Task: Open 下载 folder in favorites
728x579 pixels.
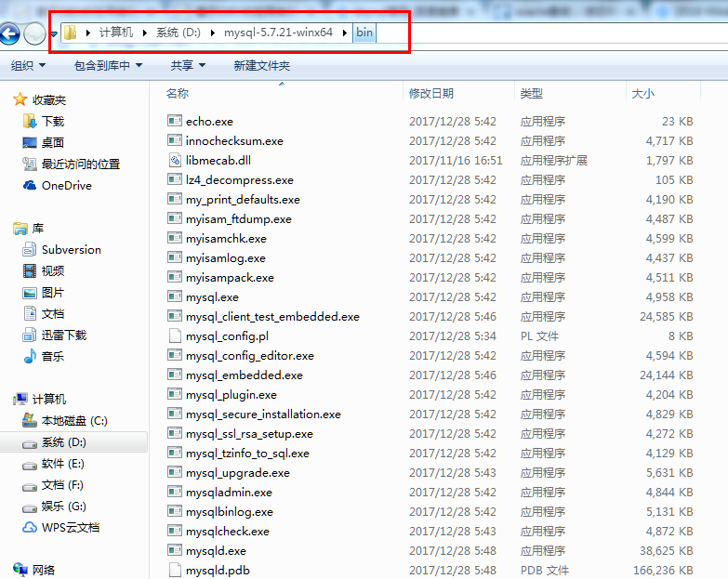Action: click(x=44, y=121)
